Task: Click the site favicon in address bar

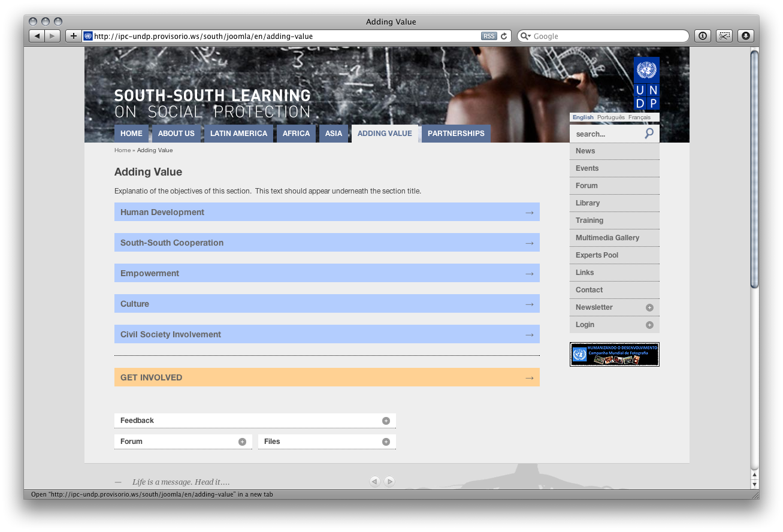Action: pos(88,36)
